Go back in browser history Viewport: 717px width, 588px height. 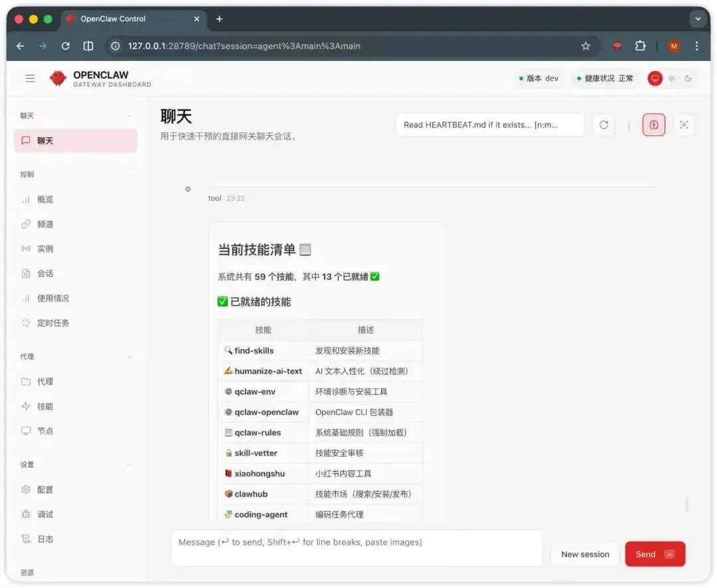coord(20,46)
